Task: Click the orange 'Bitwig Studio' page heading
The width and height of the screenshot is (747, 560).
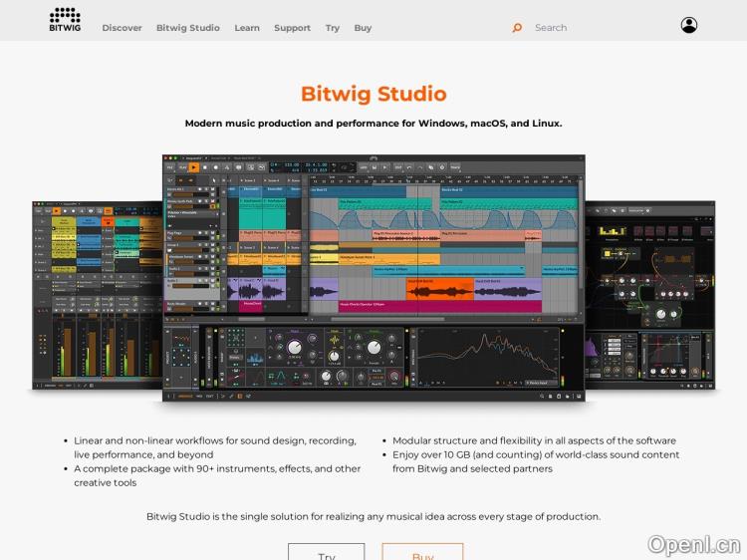Action: tap(373, 94)
